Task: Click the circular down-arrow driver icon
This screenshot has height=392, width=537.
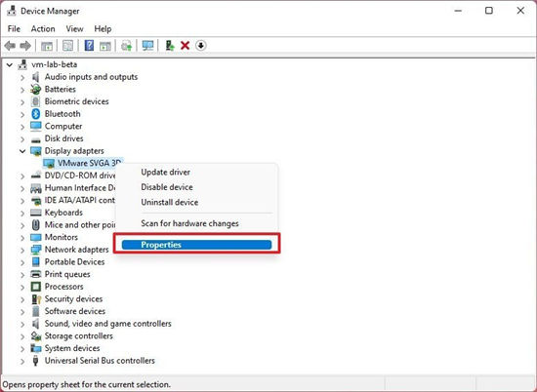Action: [x=201, y=45]
